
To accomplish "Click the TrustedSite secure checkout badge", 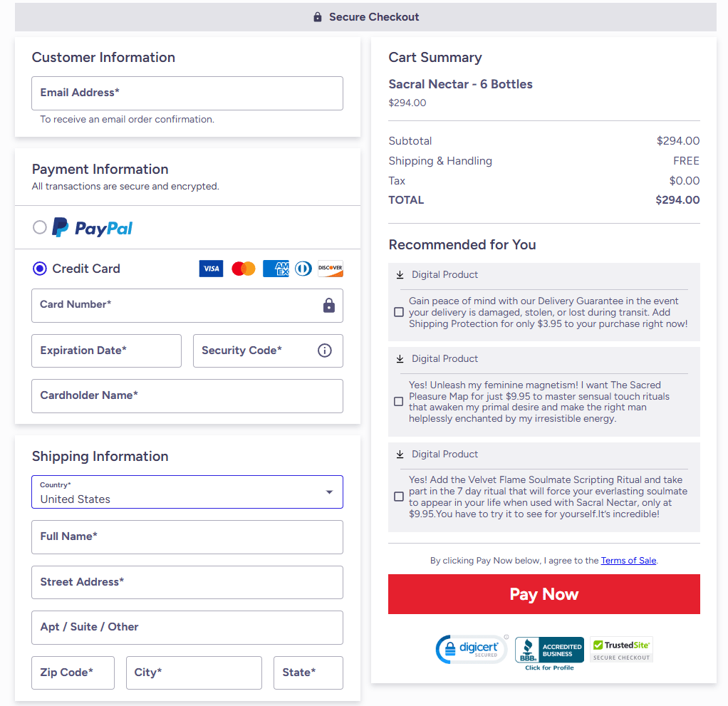I will (x=621, y=649).
